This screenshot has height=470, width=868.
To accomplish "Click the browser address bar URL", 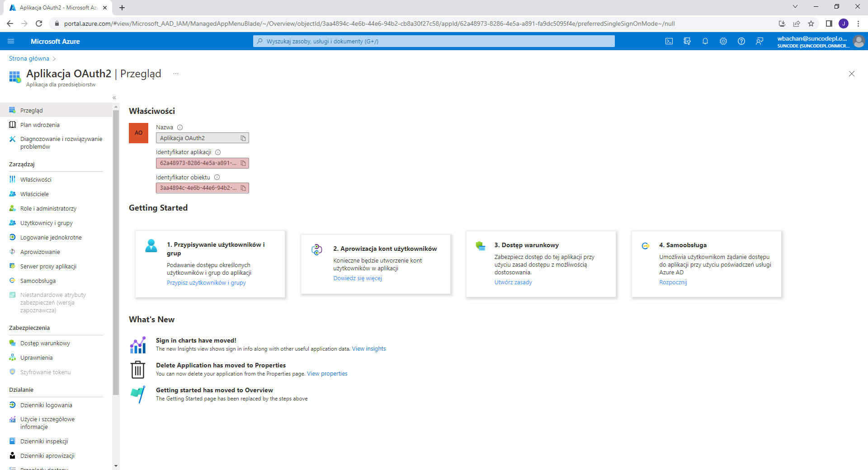I will point(369,23).
